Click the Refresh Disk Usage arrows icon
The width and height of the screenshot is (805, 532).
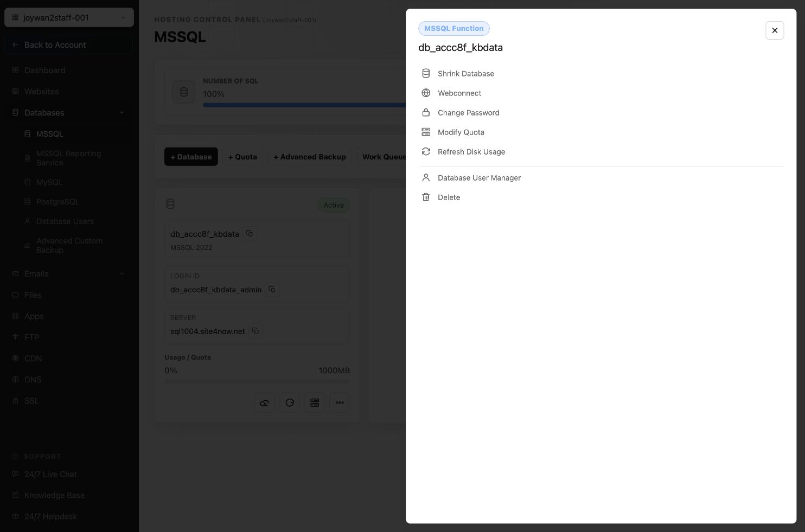[x=426, y=151]
